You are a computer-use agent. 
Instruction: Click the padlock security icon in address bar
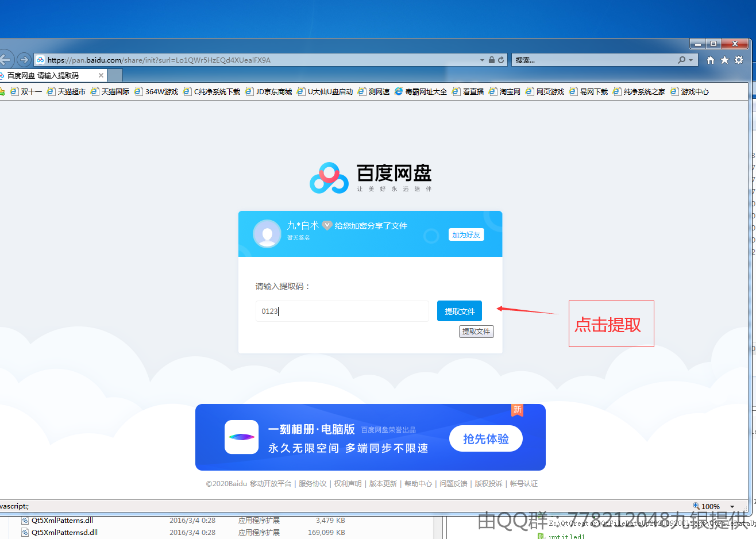click(492, 60)
